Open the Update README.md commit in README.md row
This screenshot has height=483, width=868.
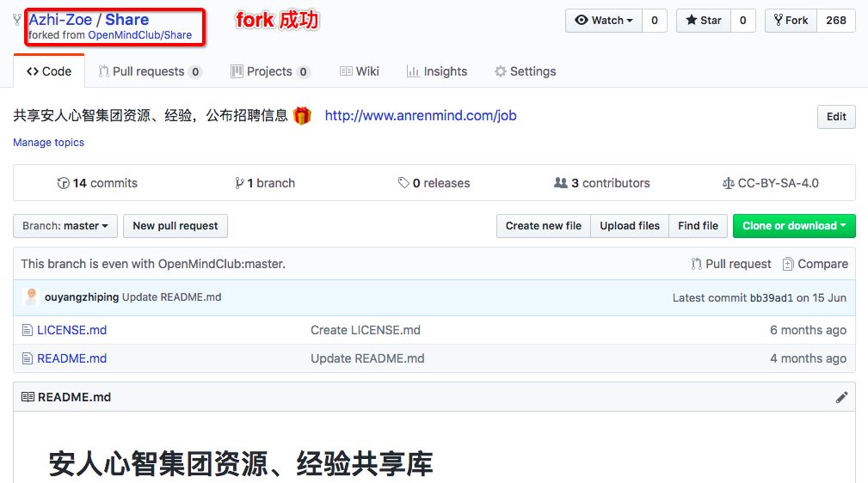(367, 358)
